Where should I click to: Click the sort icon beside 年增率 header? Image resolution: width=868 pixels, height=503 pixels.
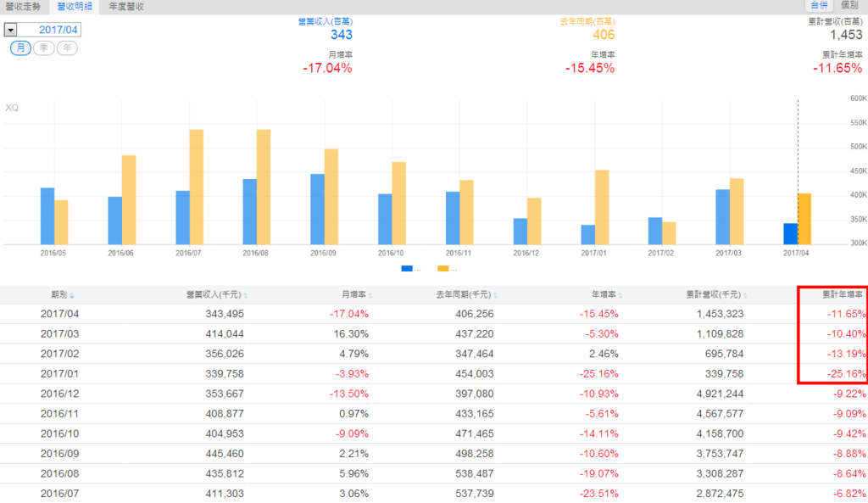(x=620, y=296)
